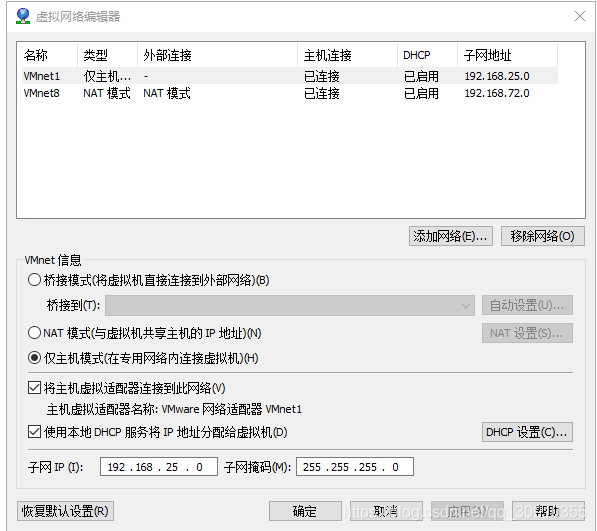Click the 主机连接 column header

(x=348, y=55)
